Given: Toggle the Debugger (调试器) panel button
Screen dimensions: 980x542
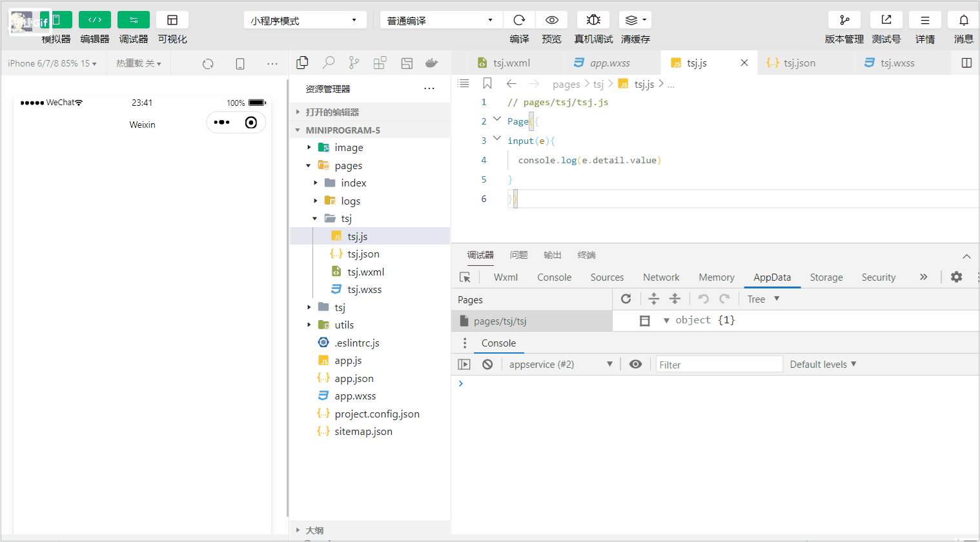Looking at the screenshot, I should [x=134, y=20].
